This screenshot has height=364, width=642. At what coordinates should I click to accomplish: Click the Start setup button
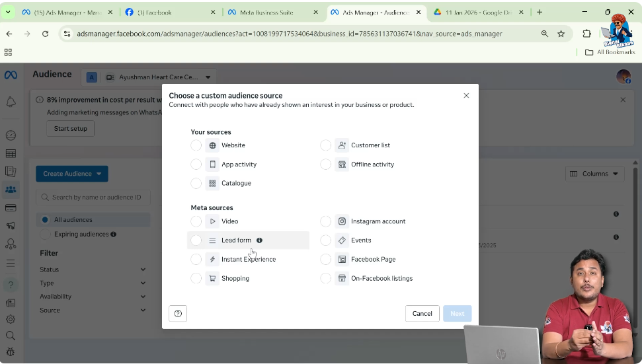(71, 128)
